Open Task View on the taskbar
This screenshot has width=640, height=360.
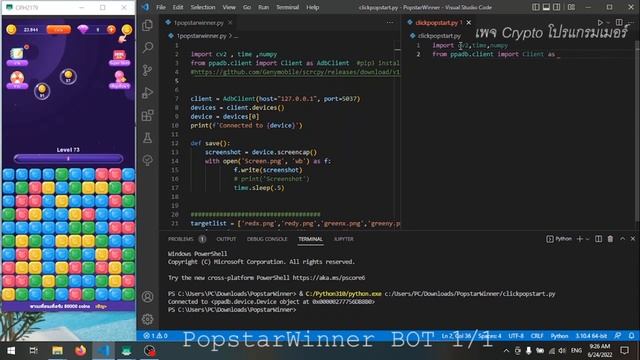(x=34, y=350)
